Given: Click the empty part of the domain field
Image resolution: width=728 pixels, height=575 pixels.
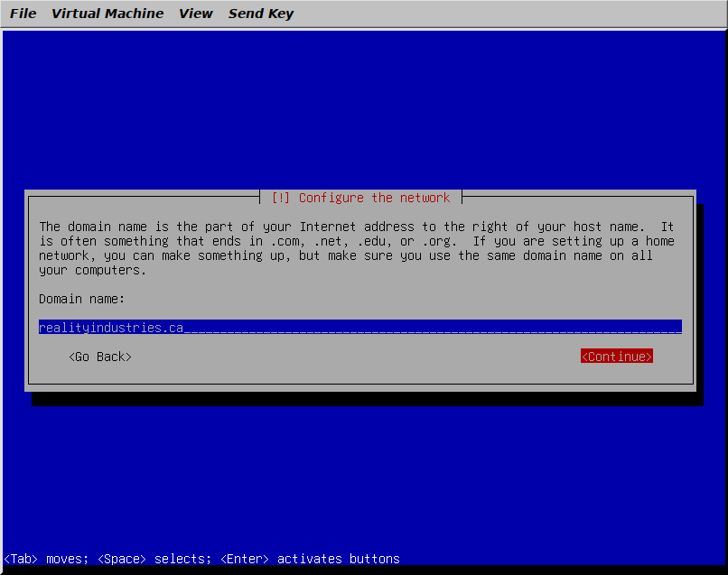Looking at the screenshot, I should pos(434,328).
